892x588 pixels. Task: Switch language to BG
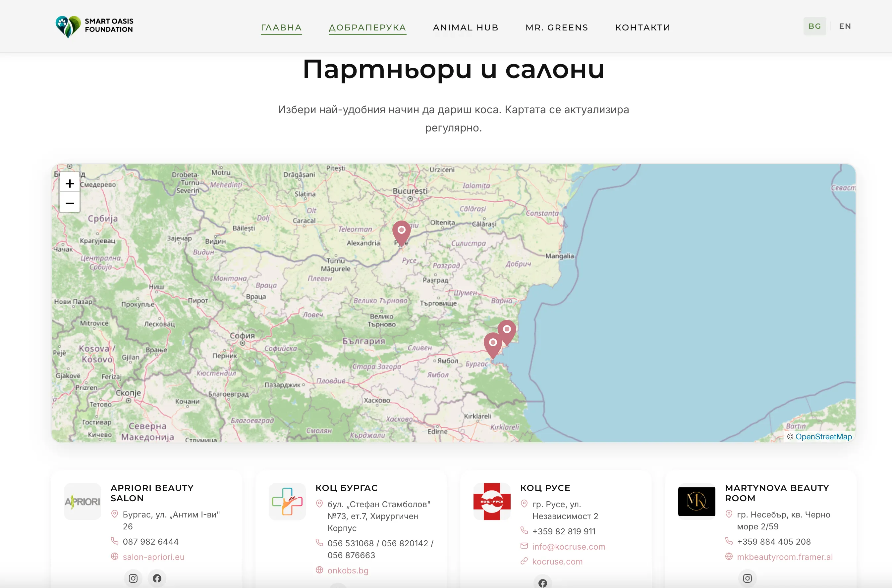[x=815, y=26]
